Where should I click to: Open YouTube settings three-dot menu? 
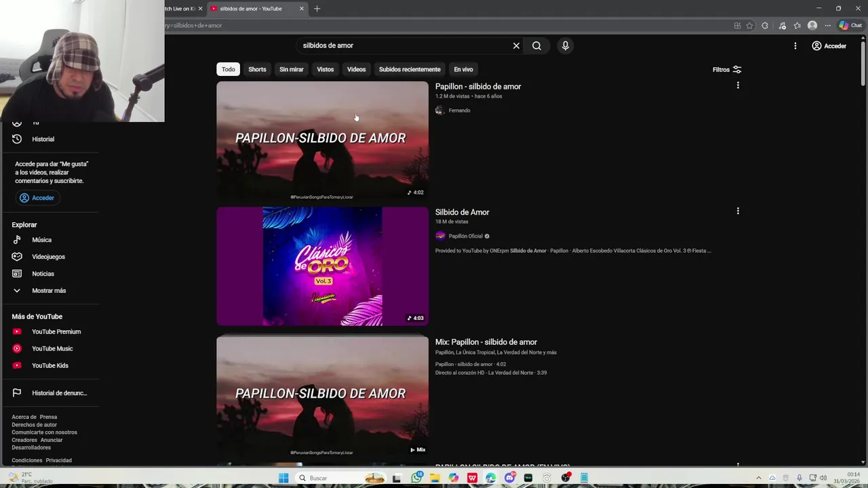[795, 45]
